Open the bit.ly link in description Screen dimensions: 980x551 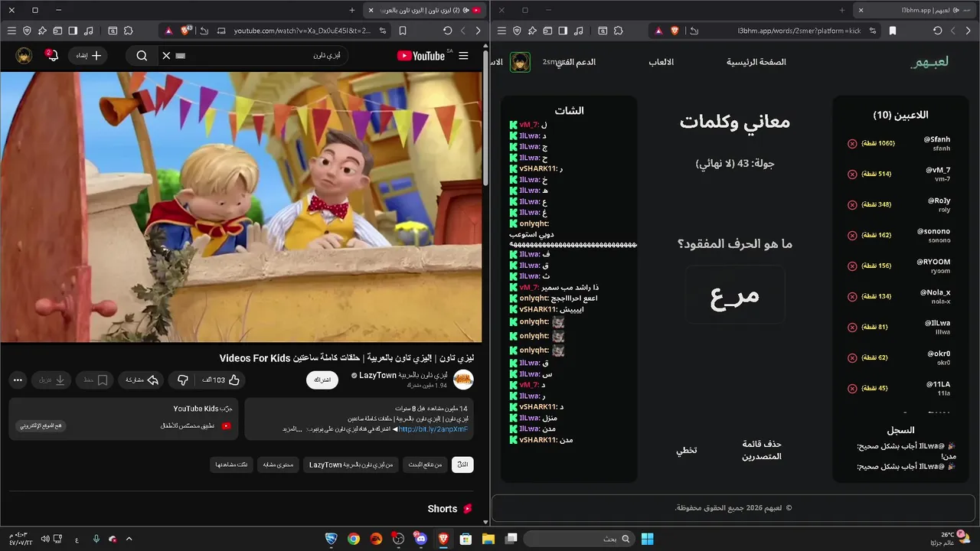click(433, 429)
